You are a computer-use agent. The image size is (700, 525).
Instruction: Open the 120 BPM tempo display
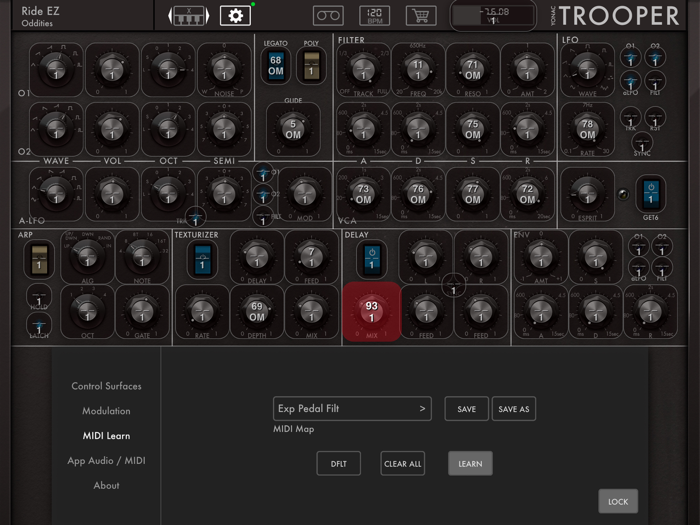pyautogui.click(x=375, y=16)
